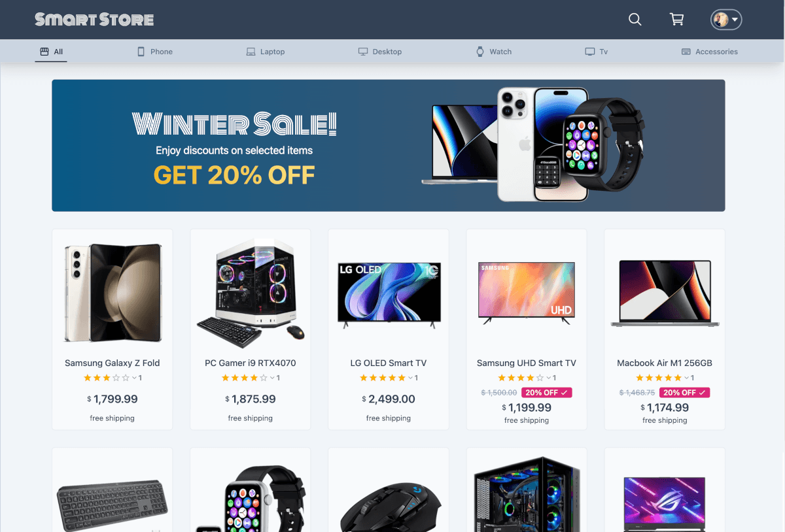The width and height of the screenshot is (785, 532).
Task: Expand rating chevron under Samsung Galaxy Z Fold
Action: (135, 378)
